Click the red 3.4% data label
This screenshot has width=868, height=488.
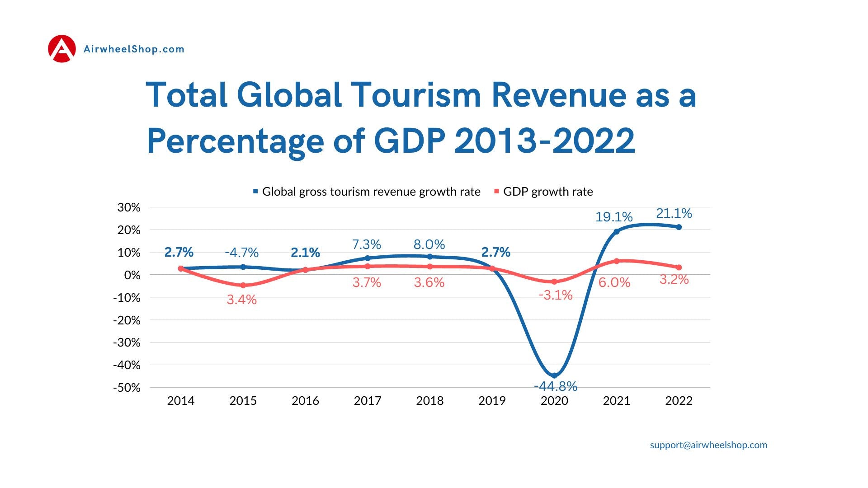(x=242, y=300)
